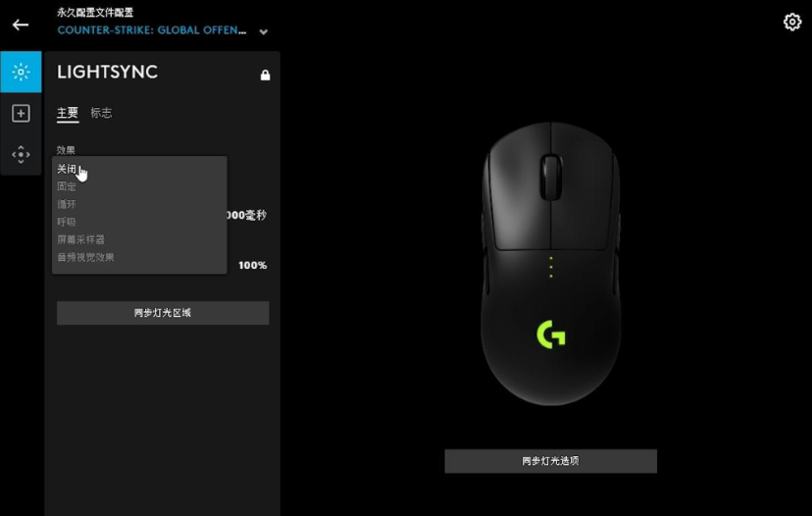Viewport: 812px width, 516px height.
Task: Open the settings gear icon
Action: [x=791, y=22]
